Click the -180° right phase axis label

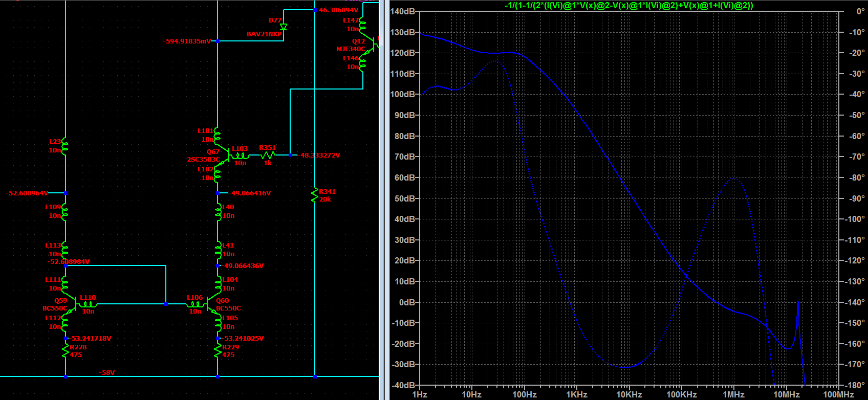coord(854,385)
